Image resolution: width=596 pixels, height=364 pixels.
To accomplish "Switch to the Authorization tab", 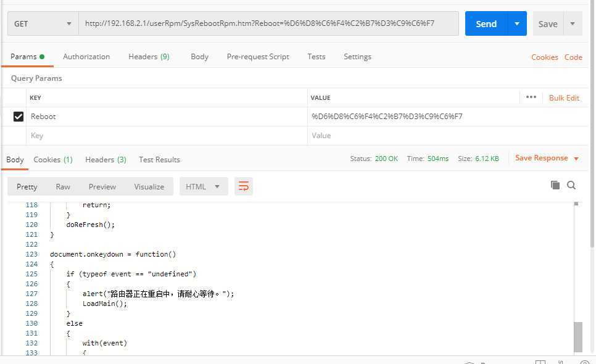I will pyautogui.click(x=86, y=57).
